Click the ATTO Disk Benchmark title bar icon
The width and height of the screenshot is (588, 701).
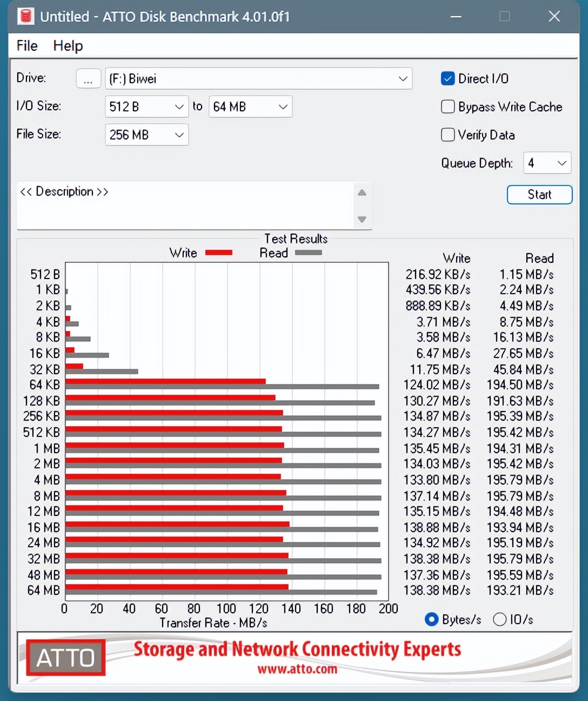click(25, 16)
